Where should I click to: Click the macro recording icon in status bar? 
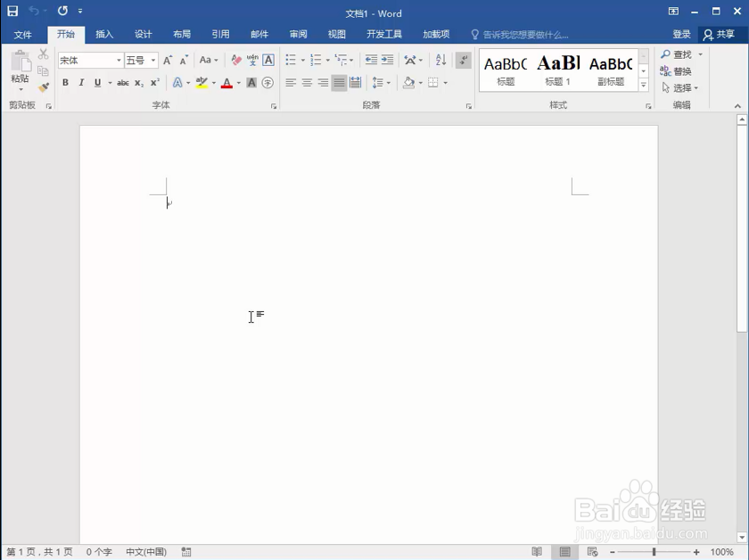tap(186, 552)
